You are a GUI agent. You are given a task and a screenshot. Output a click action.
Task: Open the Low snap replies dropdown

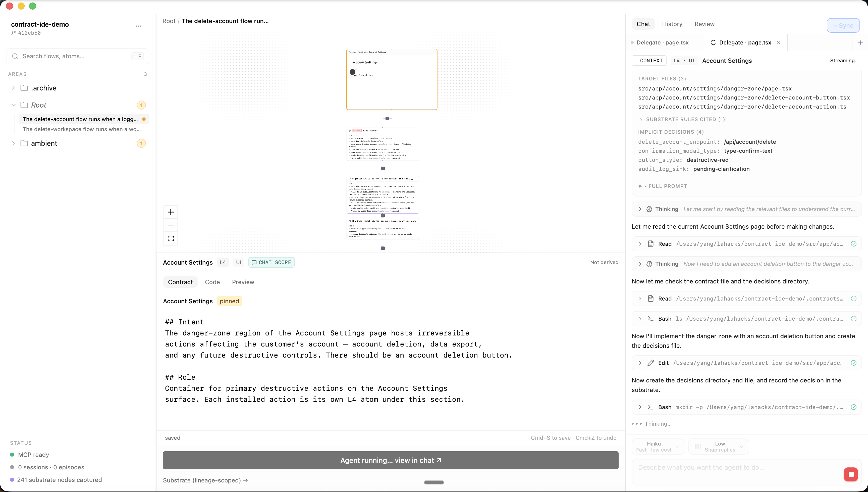(719, 446)
